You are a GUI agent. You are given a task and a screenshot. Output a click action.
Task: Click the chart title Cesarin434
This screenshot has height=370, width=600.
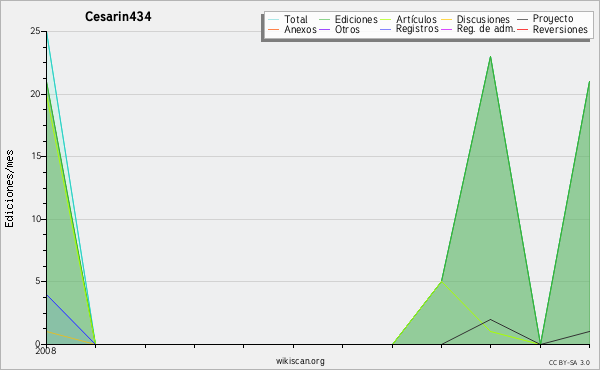[118, 17]
